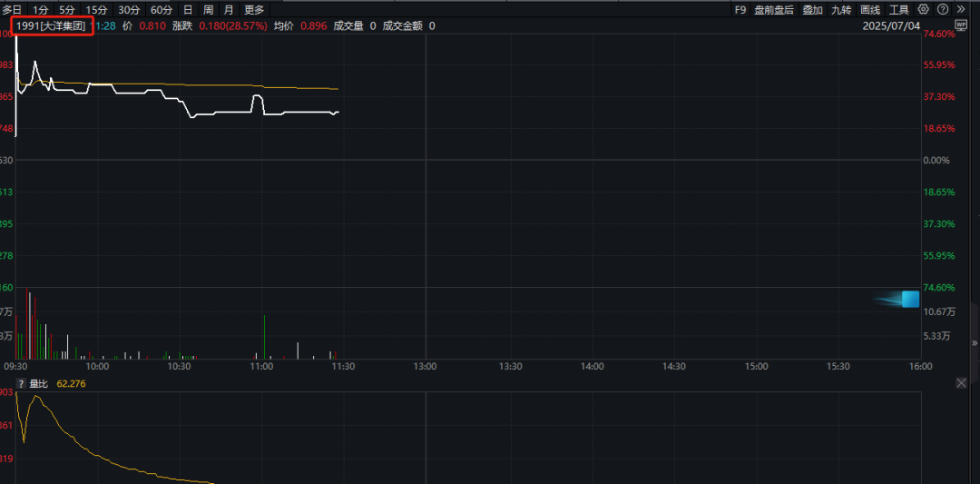Switch to 60分 chart period

pyautogui.click(x=162, y=9)
